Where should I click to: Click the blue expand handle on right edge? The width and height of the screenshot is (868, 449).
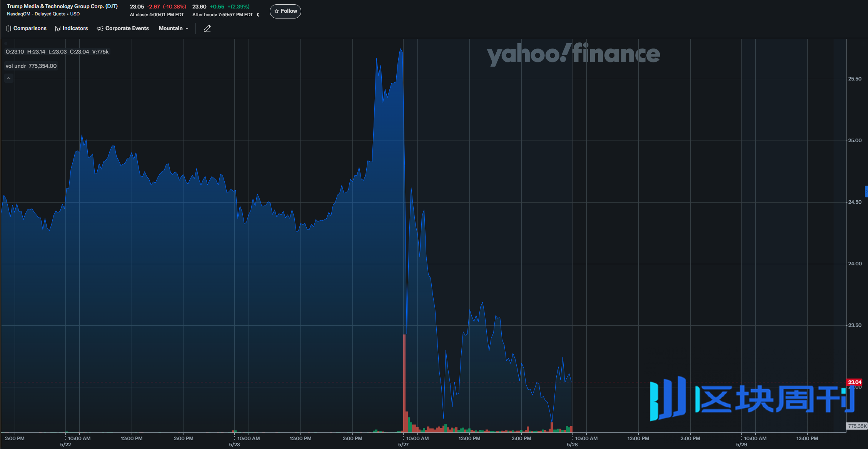pyautogui.click(x=866, y=191)
